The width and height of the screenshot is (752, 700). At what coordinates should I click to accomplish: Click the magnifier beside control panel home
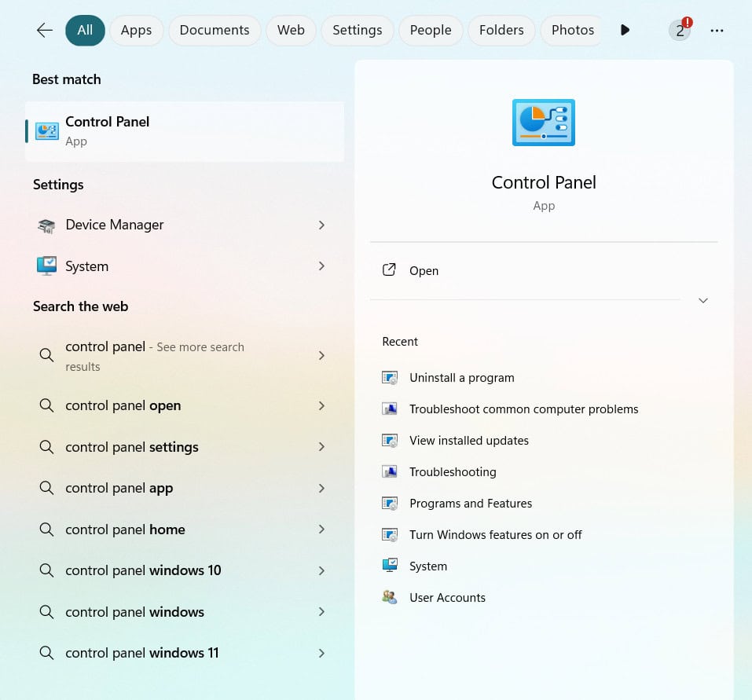pos(46,530)
